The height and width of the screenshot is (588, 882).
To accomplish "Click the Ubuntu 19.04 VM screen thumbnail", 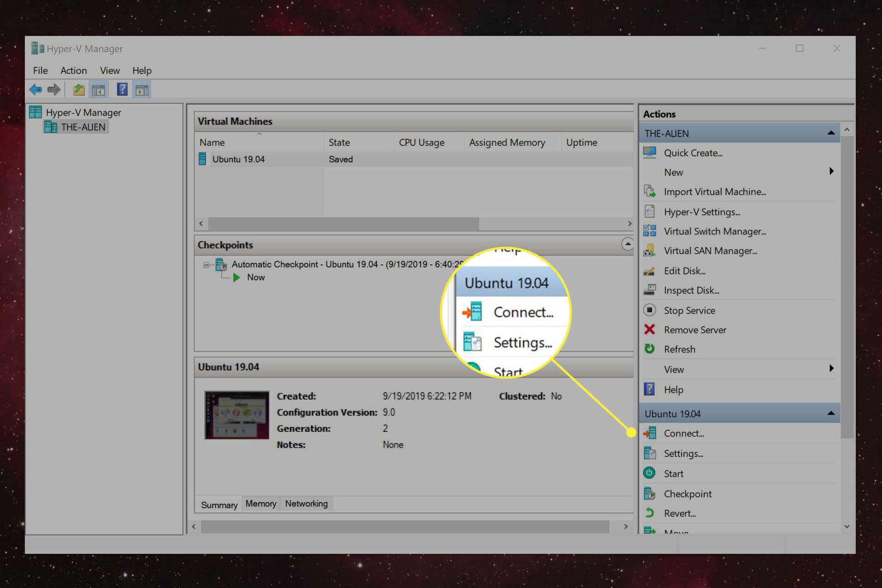I will tap(237, 415).
